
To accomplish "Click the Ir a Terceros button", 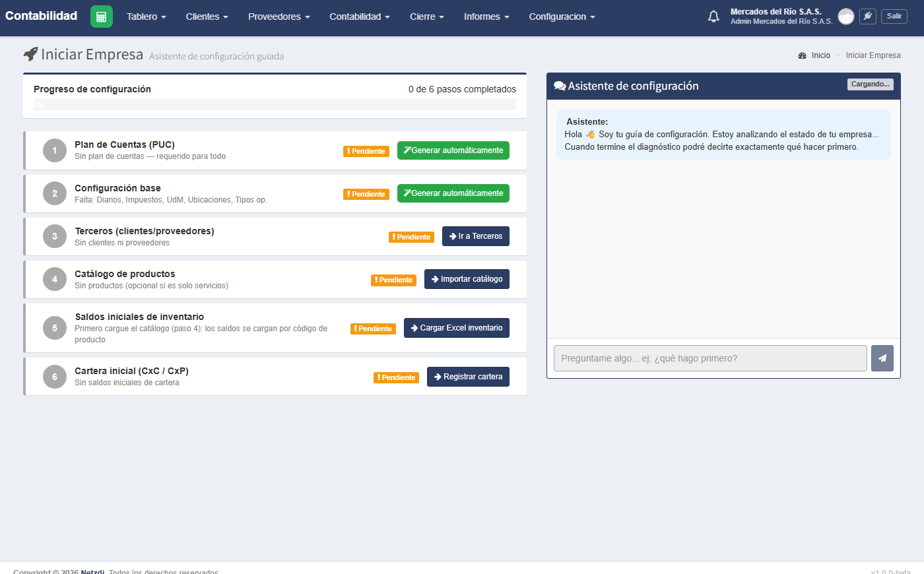I will (x=476, y=236).
